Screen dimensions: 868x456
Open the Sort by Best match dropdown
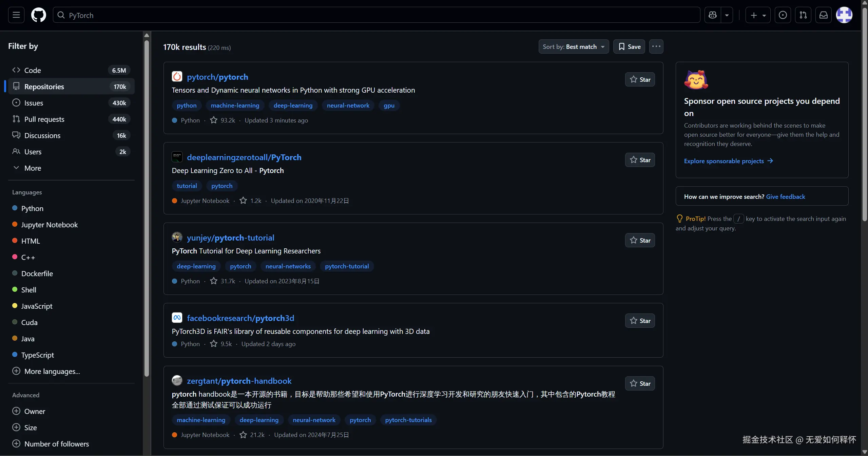(x=573, y=46)
